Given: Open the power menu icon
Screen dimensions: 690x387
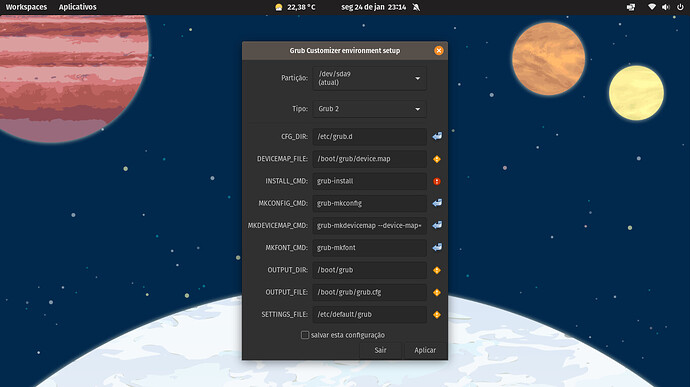Looking at the screenshot, I should (x=680, y=7).
